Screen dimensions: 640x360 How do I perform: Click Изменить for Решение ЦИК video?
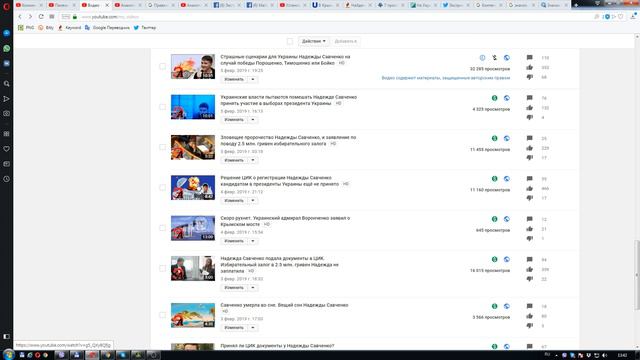tap(234, 200)
